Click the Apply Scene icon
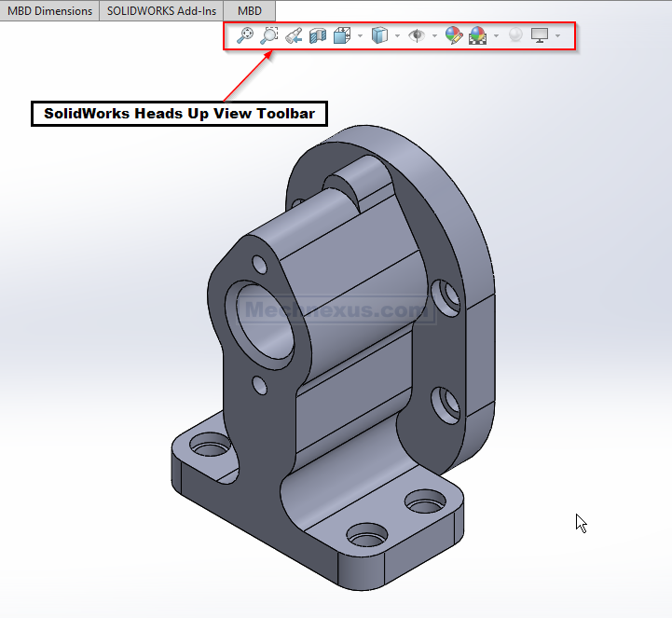The width and height of the screenshot is (672, 618). point(478,35)
